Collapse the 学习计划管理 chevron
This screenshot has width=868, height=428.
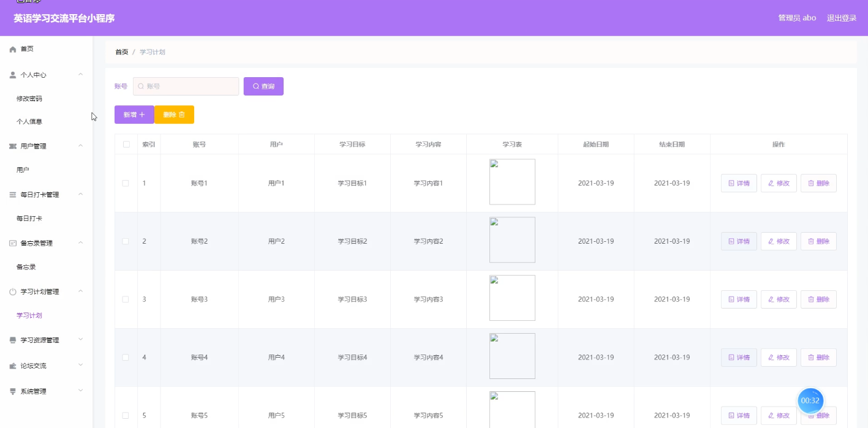point(81,291)
